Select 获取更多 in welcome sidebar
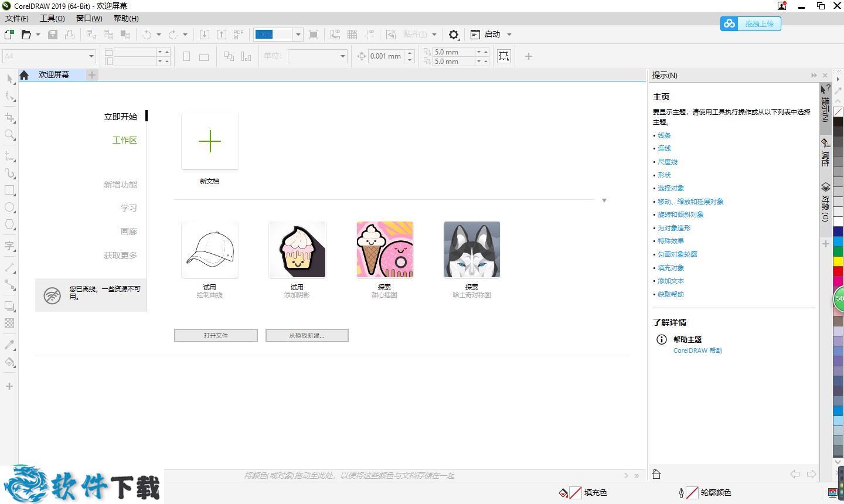 click(x=120, y=256)
